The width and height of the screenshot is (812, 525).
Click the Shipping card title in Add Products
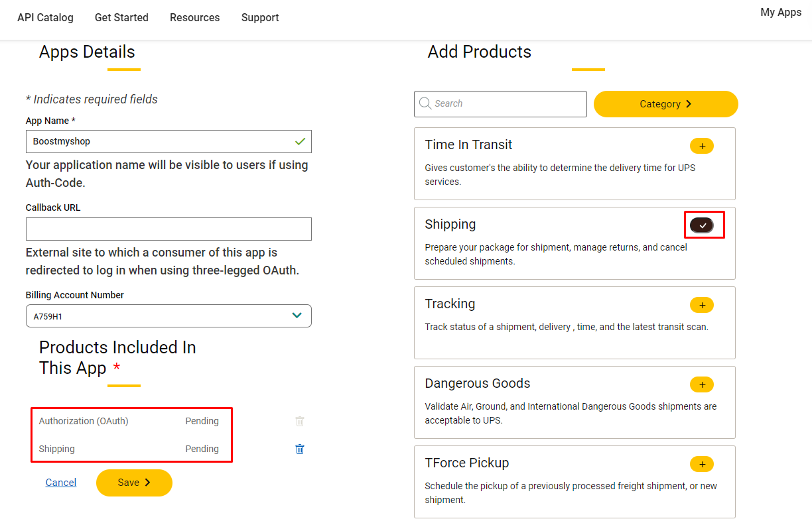[450, 225]
